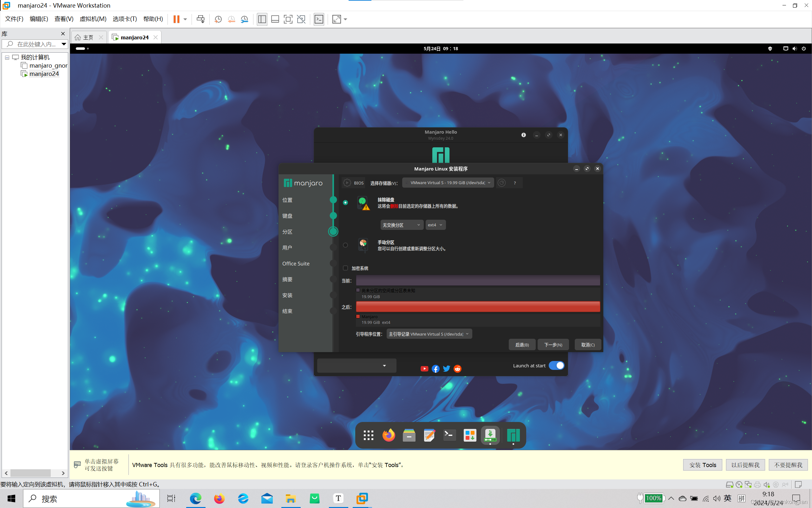This screenshot has width=812, height=508.
Task: Open the library search dropdown arrow
Action: click(x=64, y=44)
